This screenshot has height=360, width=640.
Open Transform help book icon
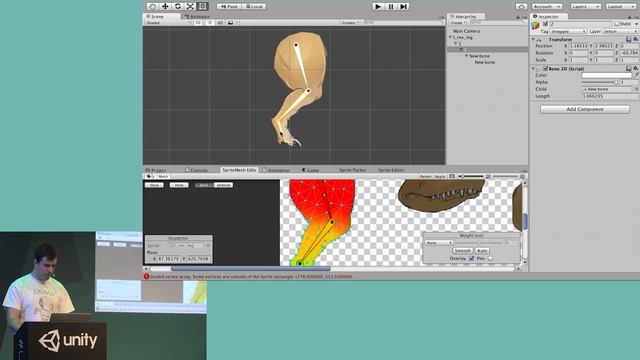click(x=629, y=40)
